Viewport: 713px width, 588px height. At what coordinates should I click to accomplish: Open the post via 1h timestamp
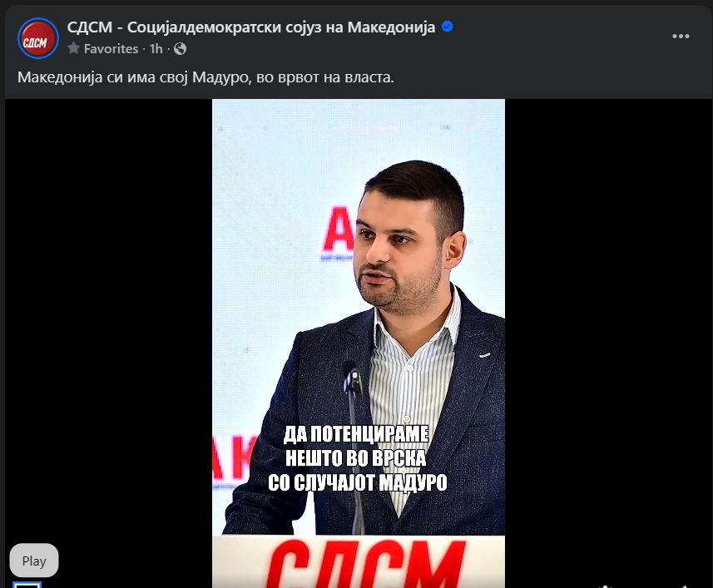coord(156,48)
